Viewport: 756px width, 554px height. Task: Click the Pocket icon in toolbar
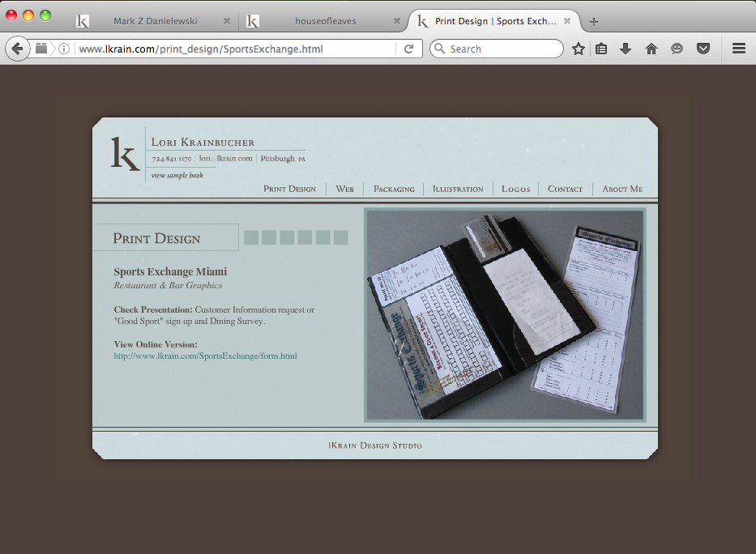pos(703,49)
